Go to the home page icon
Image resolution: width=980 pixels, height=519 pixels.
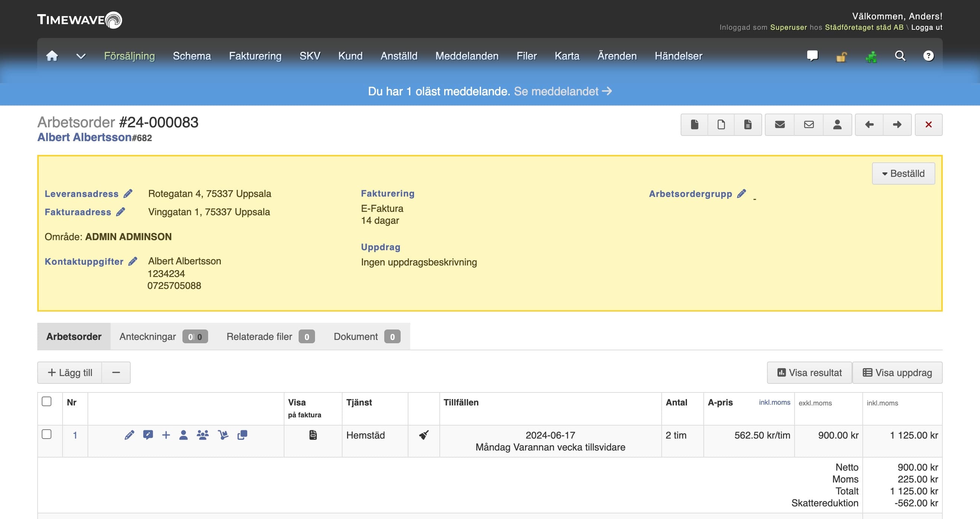52,56
